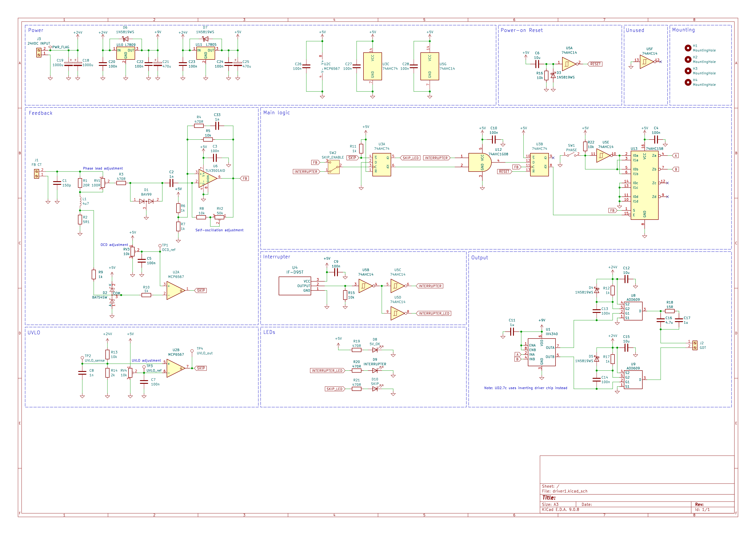The height and width of the screenshot is (535, 756).
Task: Click 'File: driver1.kicad_sch' in title block
Action: 565,491
